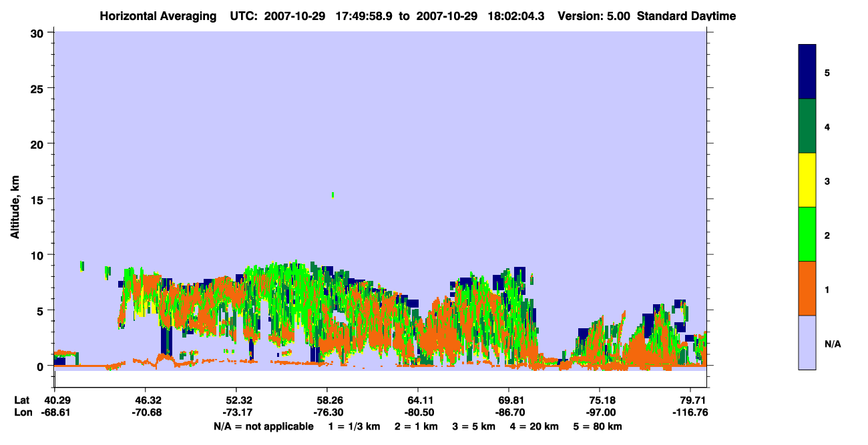The height and width of the screenshot is (445, 868).
Task: Click the '5 = 80 km' legend note
Action: pos(598,426)
